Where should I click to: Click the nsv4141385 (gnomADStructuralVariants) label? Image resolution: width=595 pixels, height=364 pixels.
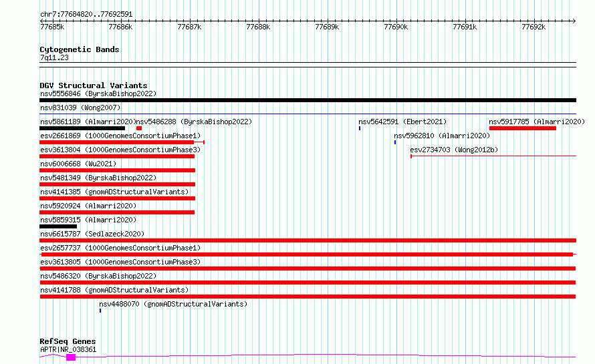tap(114, 192)
